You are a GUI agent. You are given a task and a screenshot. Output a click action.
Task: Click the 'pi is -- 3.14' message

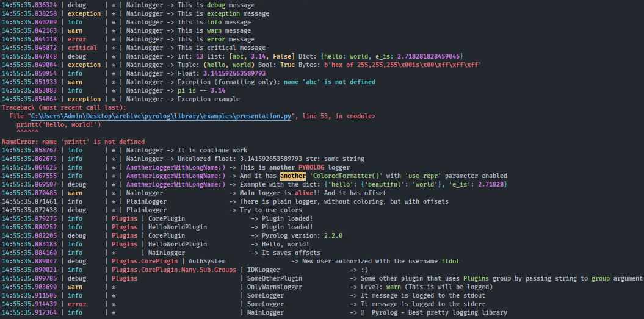click(x=201, y=90)
